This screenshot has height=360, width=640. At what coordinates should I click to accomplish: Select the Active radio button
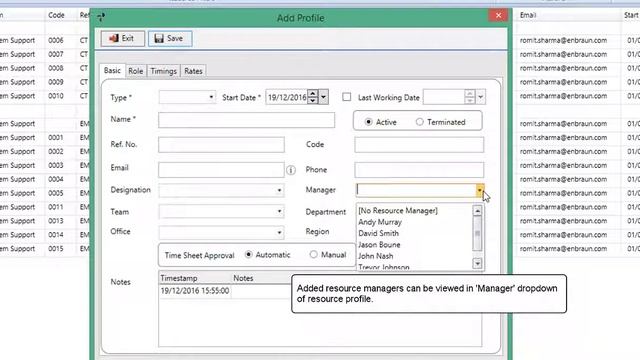(x=369, y=122)
